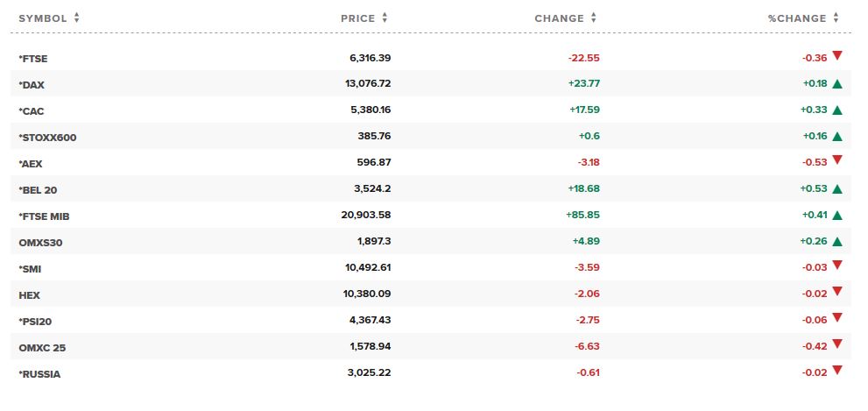868x411 pixels.
Task: Select the SMI price 10,492.61
Action: pyautogui.click(x=368, y=267)
